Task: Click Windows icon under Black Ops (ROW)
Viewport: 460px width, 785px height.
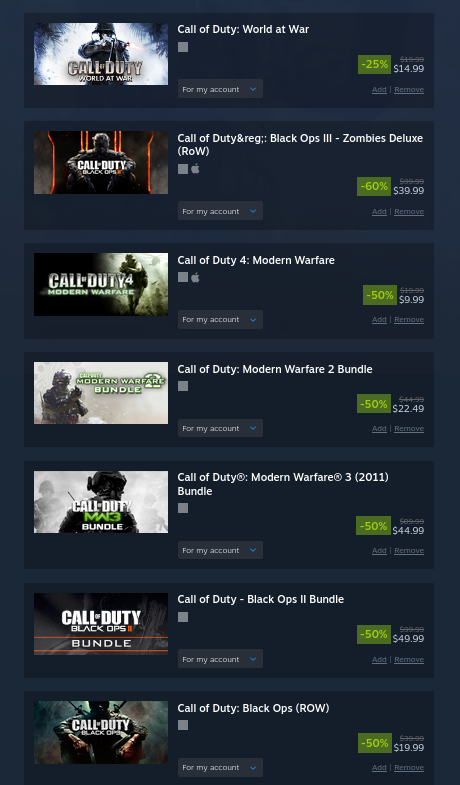Action: 183,725
